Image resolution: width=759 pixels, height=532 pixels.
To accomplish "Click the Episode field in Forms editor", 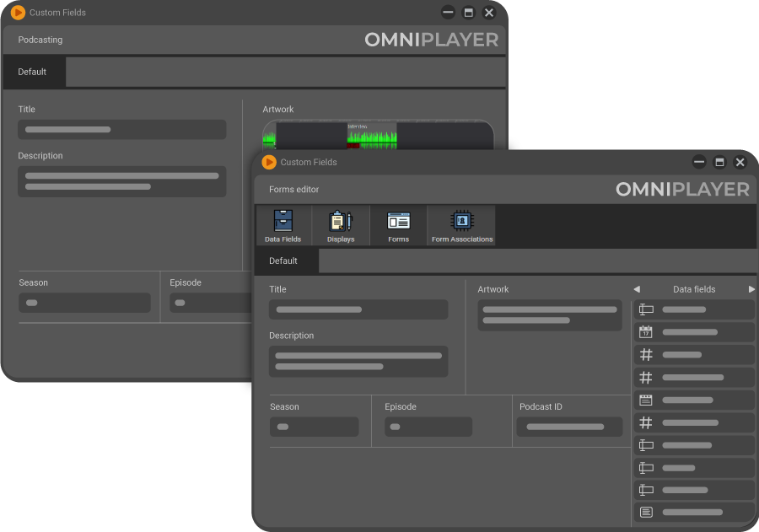I will [x=428, y=427].
